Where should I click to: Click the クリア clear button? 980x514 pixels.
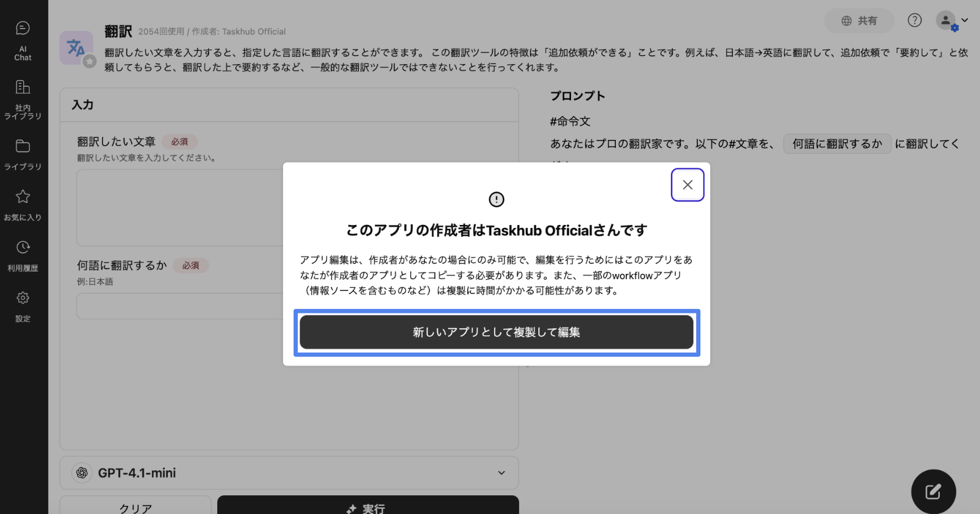(135, 507)
